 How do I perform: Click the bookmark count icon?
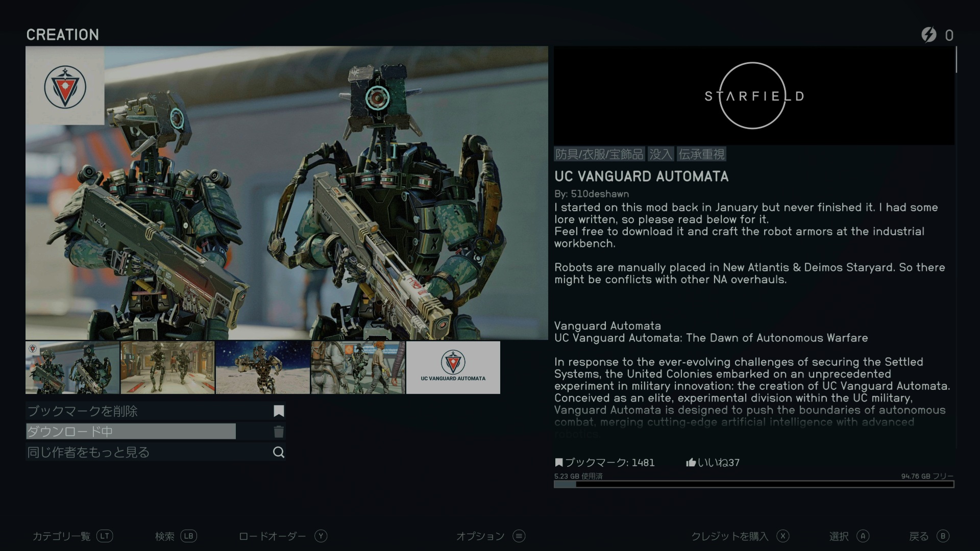(559, 463)
